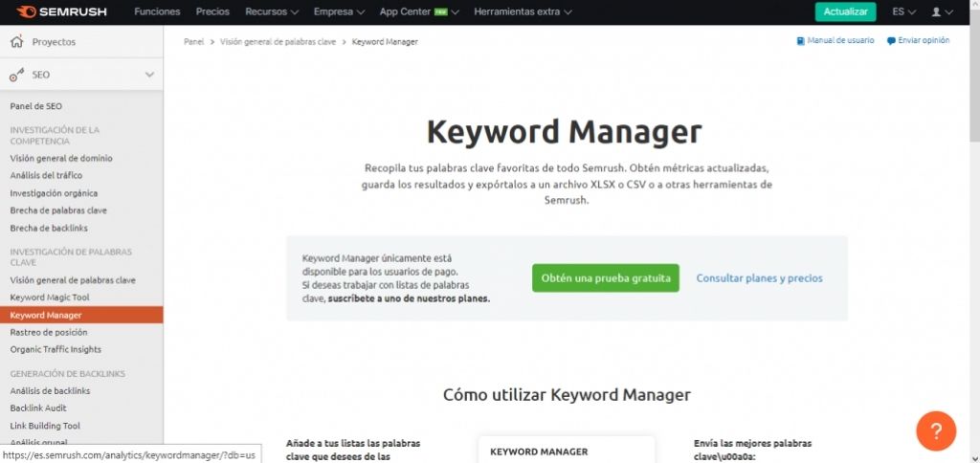Open Consultar planes y precios link
Image resolution: width=980 pixels, height=463 pixels.
pos(759,278)
